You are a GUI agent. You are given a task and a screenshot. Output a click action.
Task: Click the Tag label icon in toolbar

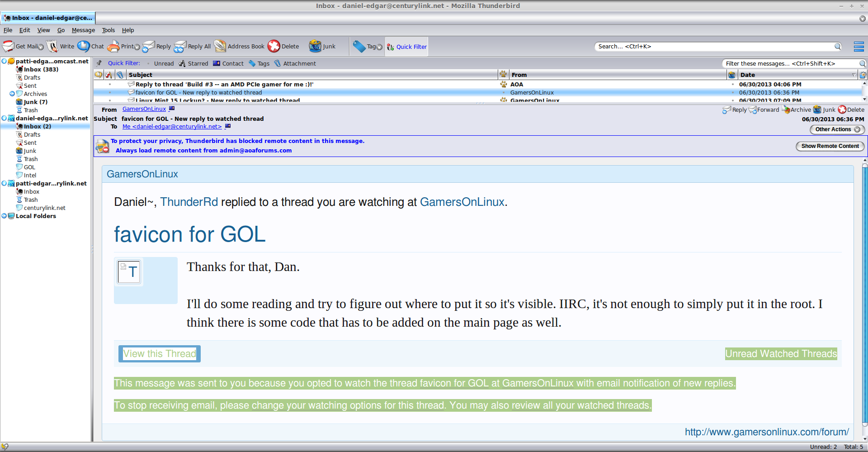[359, 46]
